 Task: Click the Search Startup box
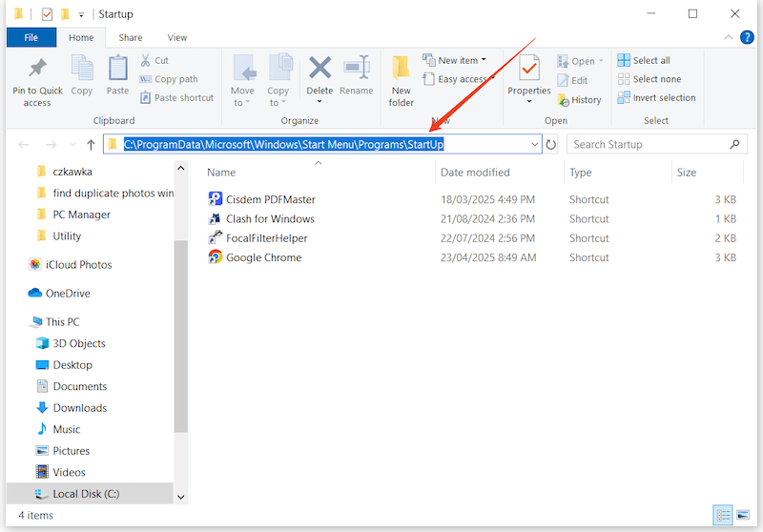point(657,144)
